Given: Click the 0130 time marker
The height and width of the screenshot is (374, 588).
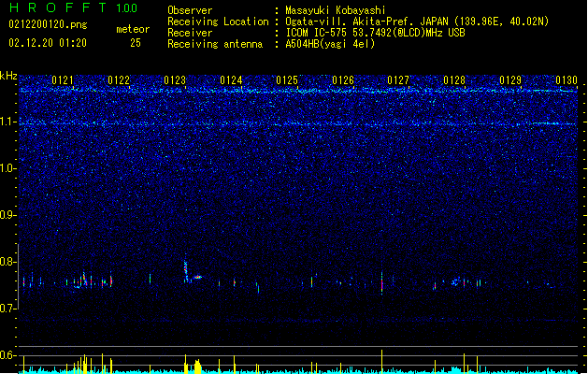Looking at the screenshot, I should [x=566, y=80].
